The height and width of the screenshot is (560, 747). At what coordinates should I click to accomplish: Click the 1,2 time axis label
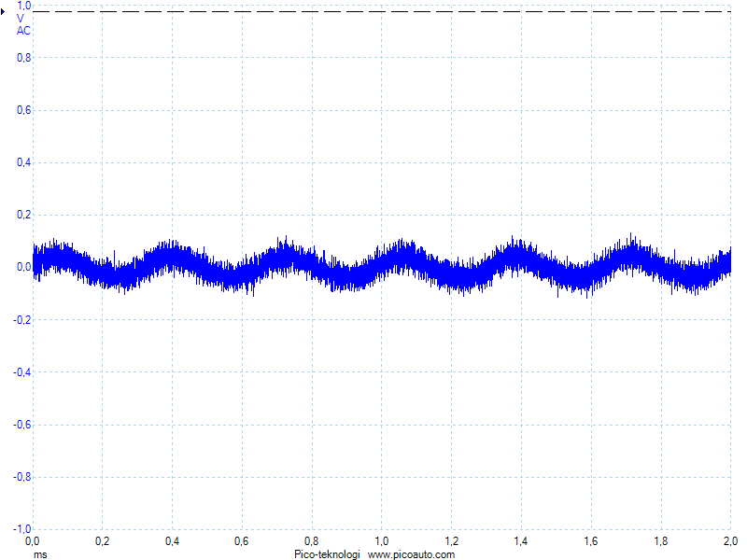[x=451, y=541]
